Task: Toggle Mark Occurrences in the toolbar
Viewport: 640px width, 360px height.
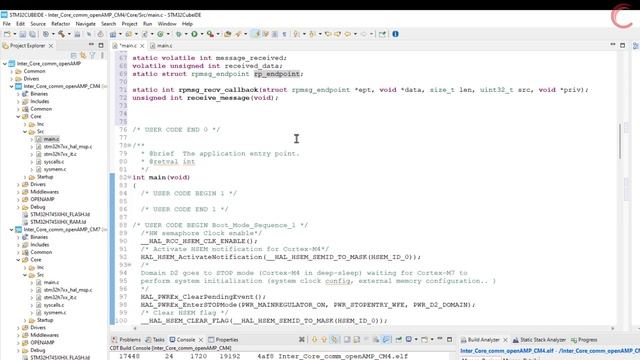Action: (256, 34)
